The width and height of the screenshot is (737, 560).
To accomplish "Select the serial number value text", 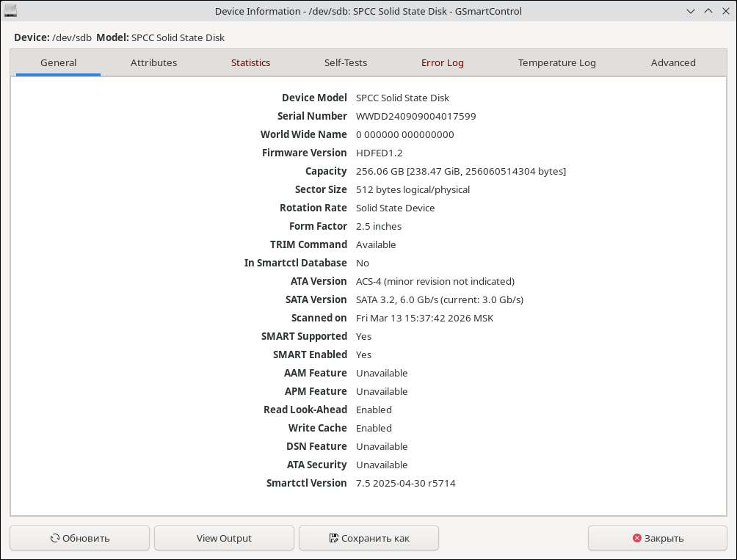I will 415,116.
